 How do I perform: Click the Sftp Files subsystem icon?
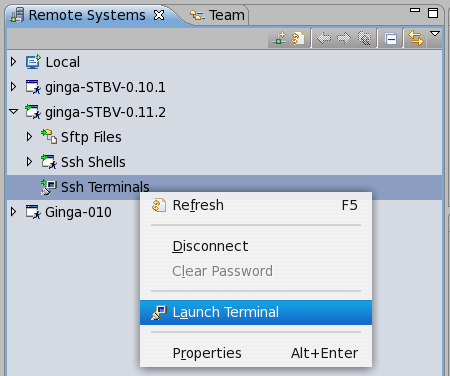pyautogui.click(x=49, y=137)
